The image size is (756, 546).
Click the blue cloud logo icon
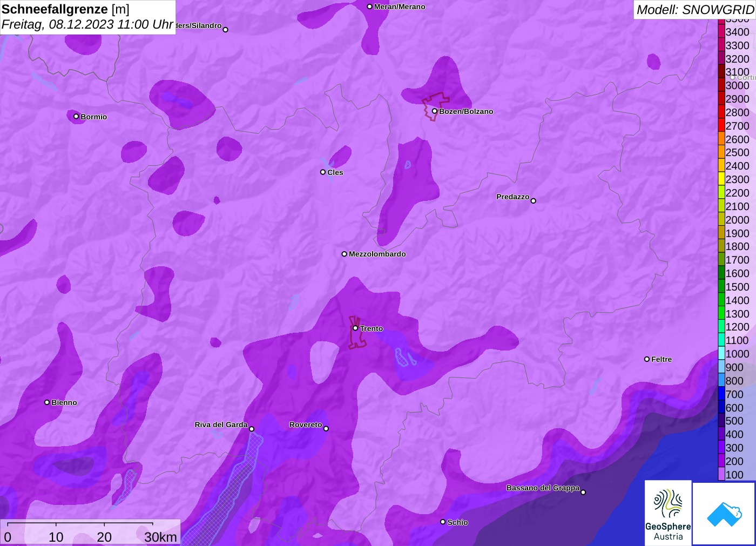point(724,514)
